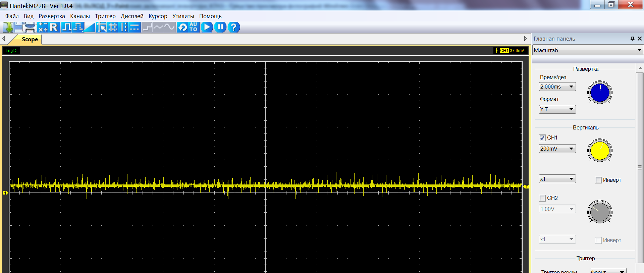This screenshot has width=644, height=273.
Task: Open the CH1 x1 probe dropdown
Action: click(557, 179)
